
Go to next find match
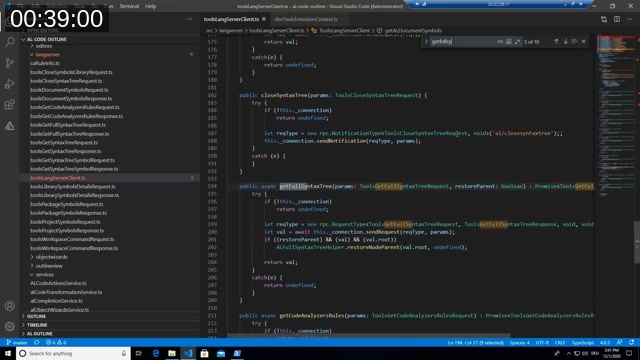point(566,42)
